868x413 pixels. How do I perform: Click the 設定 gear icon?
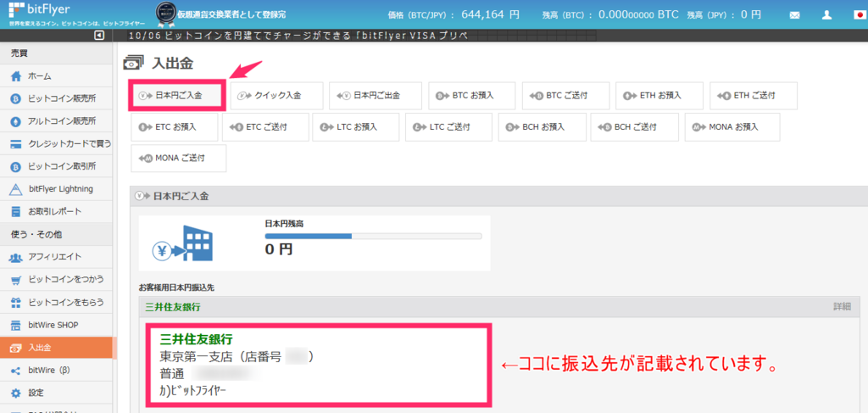pyautogui.click(x=16, y=393)
